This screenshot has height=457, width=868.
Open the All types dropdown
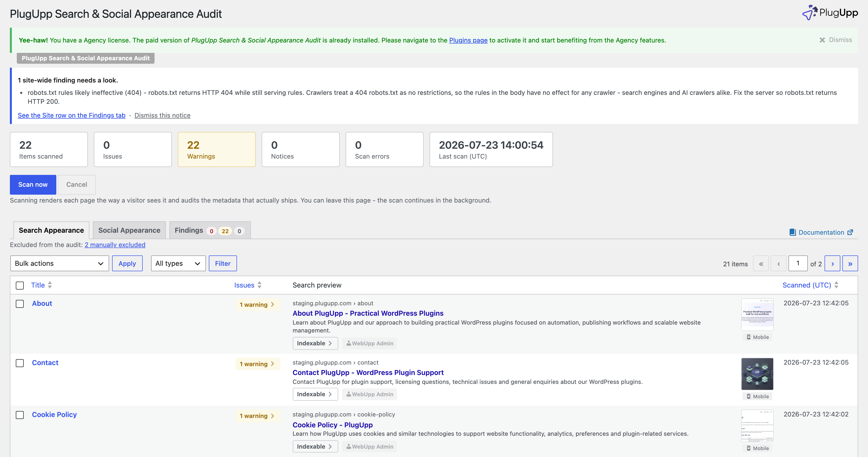(178, 263)
